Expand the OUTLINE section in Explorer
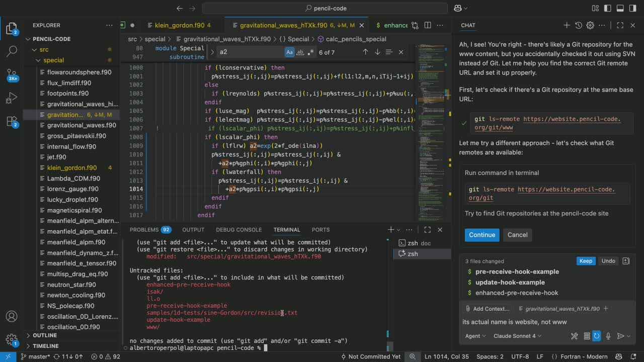 45,335
